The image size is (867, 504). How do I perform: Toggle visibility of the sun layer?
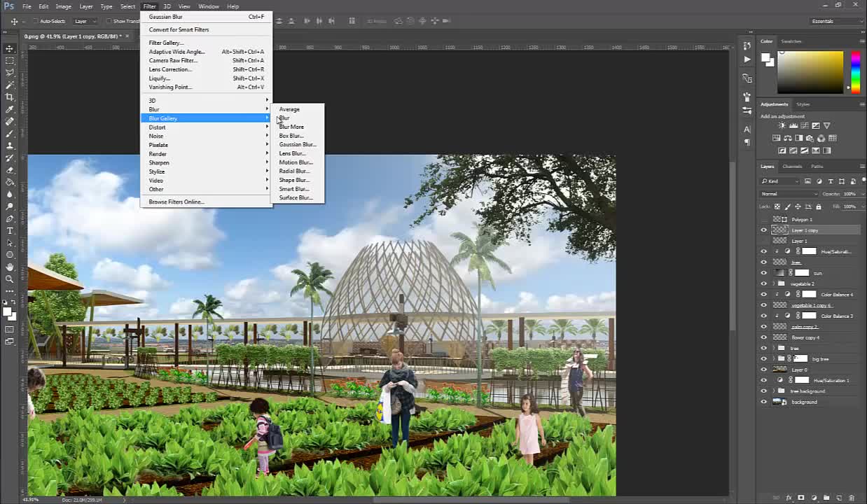click(764, 273)
